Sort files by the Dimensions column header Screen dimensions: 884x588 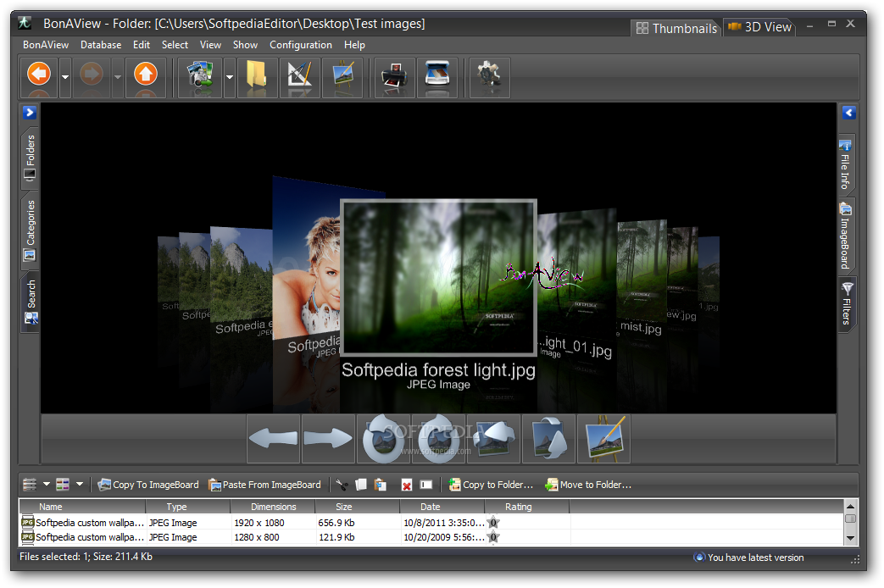[273, 507]
